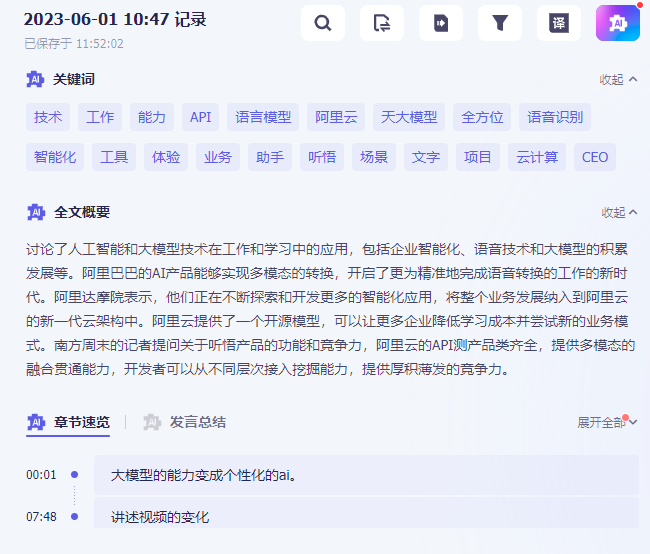Image resolution: width=650 pixels, height=554 pixels.
Task: Click the 阿里云 keyword tag
Action: (x=336, y=117)
